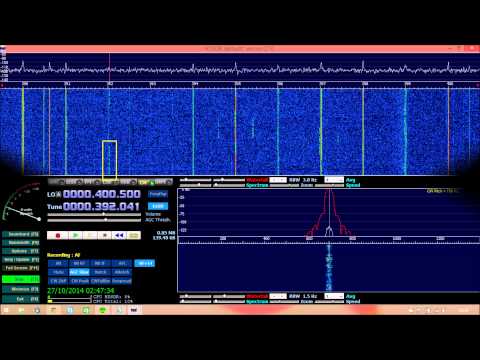Click the blue rewind button
This screenshot has height=360, width=480.
pos(119,235)
